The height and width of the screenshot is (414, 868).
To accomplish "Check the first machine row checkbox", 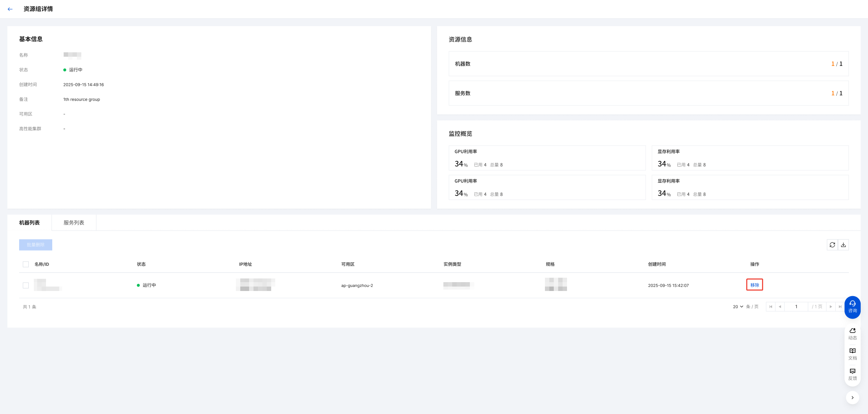I will (26, 285).
